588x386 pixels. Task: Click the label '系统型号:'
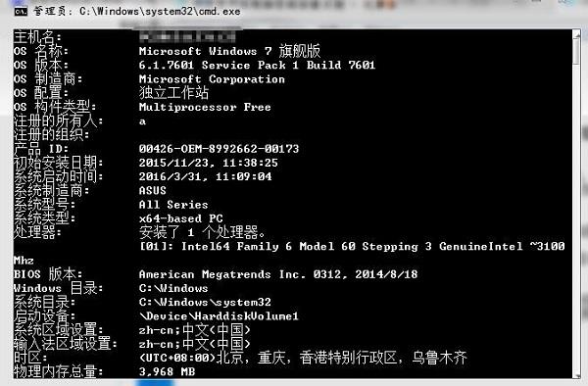point(44,205)
